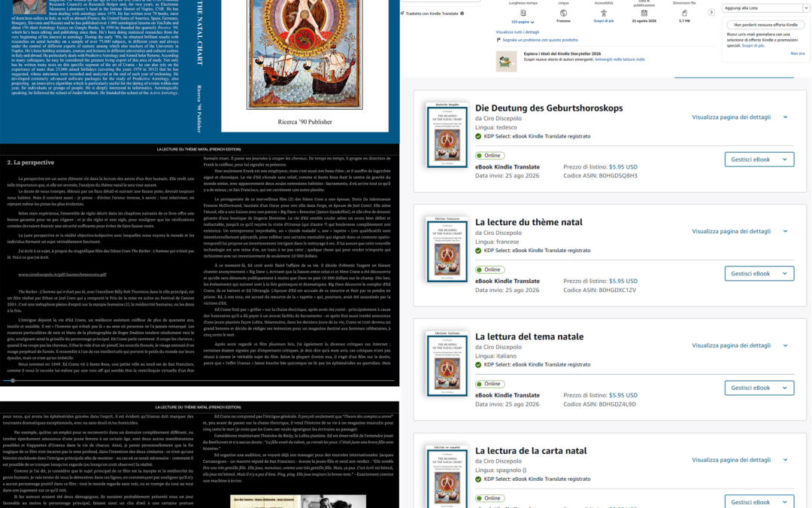Open the Aggiungi alla Lista dropdown
The width and height of the screenshot is (812, 508).
coord(766,8)
